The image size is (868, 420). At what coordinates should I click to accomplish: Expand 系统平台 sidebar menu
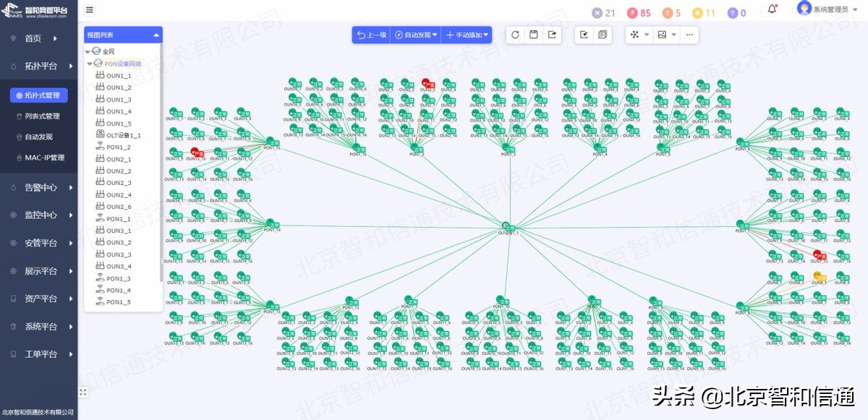pos(41,327)
